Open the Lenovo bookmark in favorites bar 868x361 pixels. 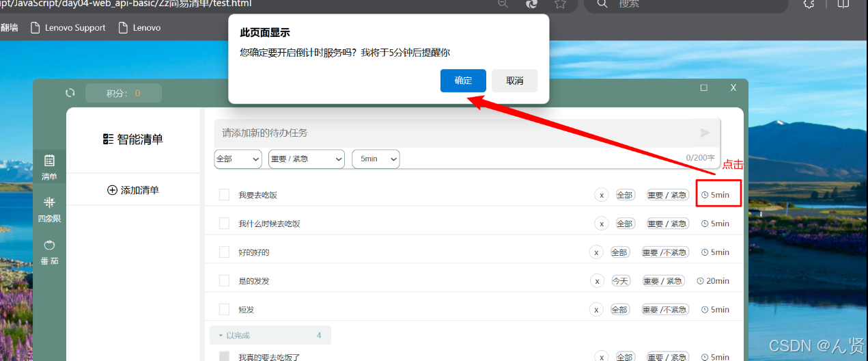tap(139, 28)
